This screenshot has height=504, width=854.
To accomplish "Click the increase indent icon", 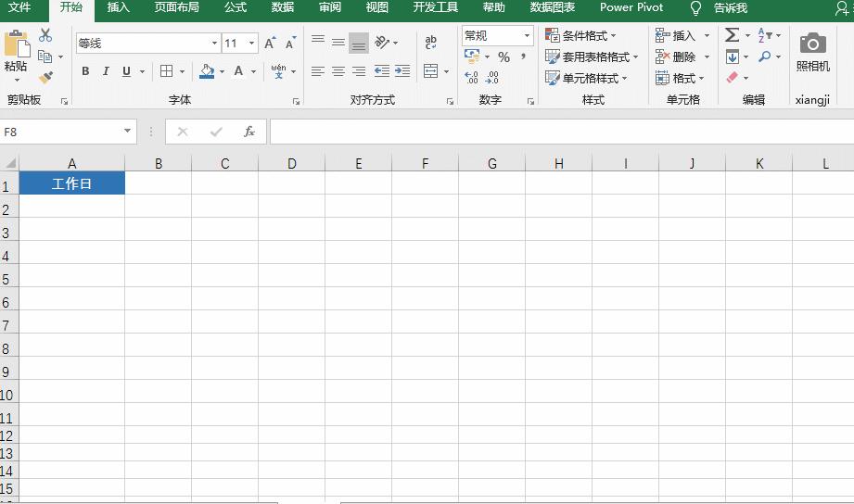I will tap(402, 71).
